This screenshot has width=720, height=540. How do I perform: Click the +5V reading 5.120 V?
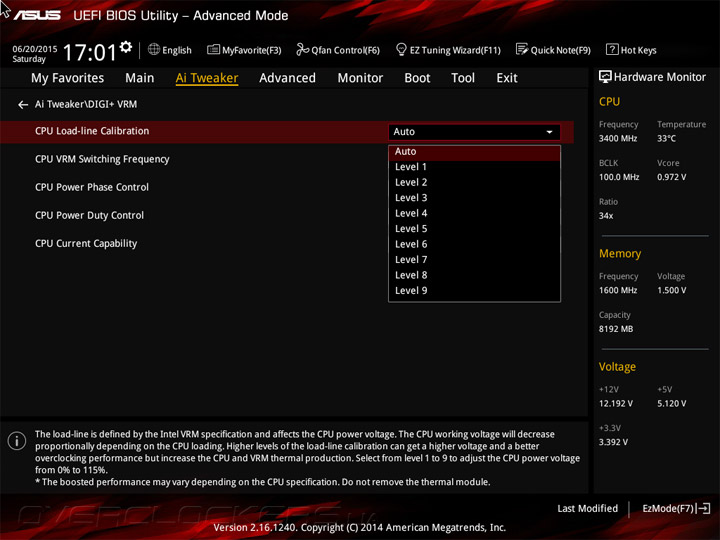pyautogui.click(x=671, y=404)
